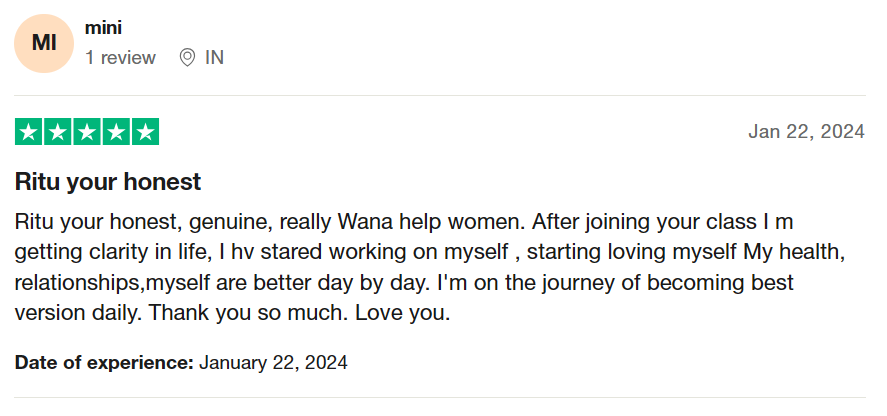Click the fifth green rating star

[x=145, y=132]
